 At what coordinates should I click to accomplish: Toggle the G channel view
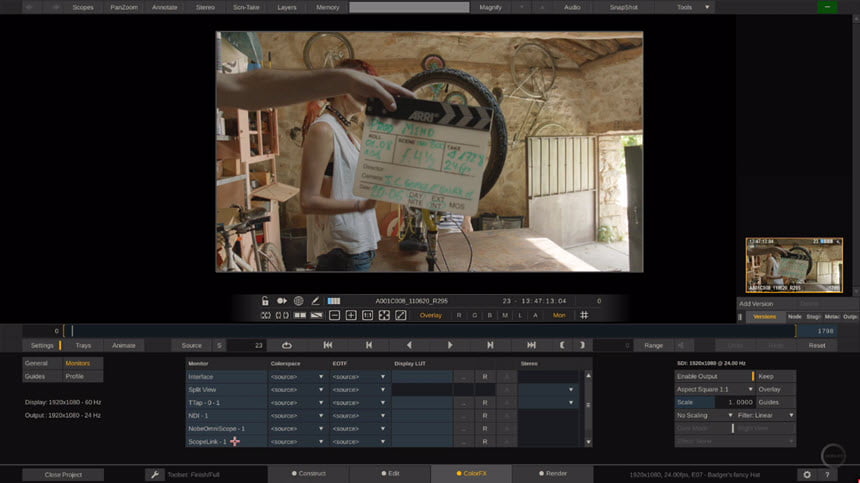[x=474, y=315]
